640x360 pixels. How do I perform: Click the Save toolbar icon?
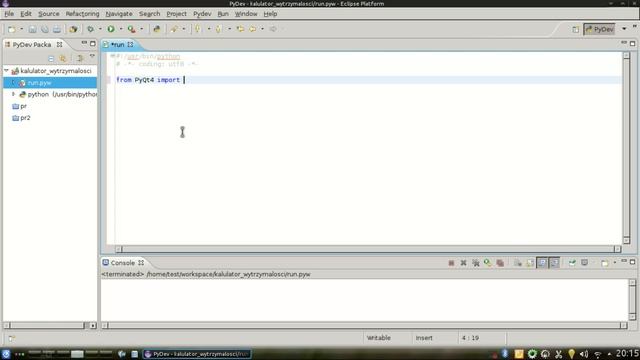point(32,29)
